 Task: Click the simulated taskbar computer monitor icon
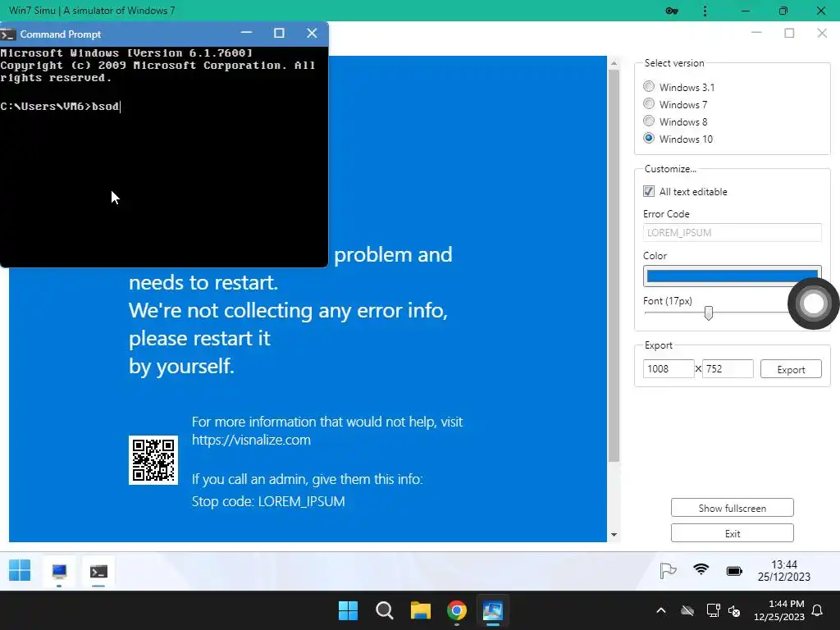(x=59, y=572)
